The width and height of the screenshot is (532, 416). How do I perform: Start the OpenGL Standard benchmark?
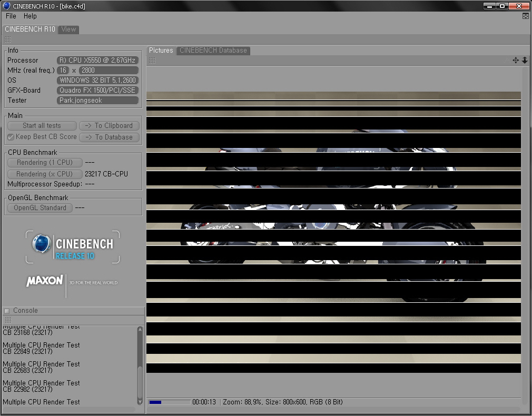coord(40,207)
